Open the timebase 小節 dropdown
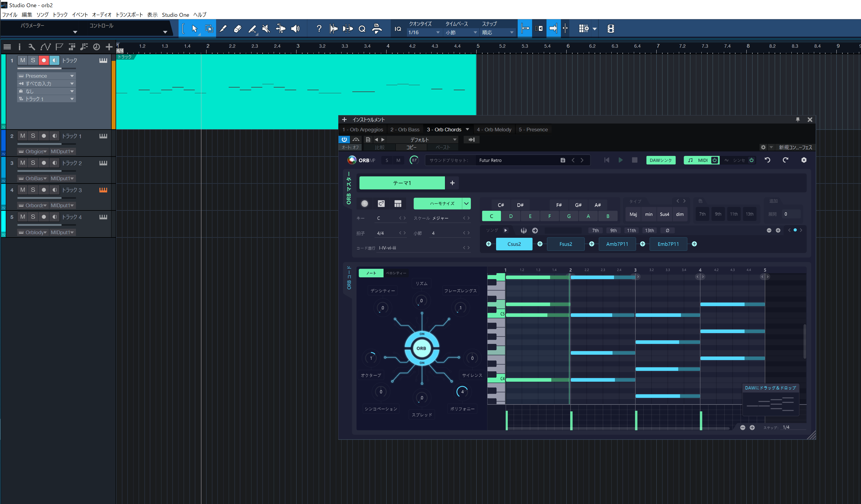The width and height of the screenshot is (861, 504). tap(461, 32)
